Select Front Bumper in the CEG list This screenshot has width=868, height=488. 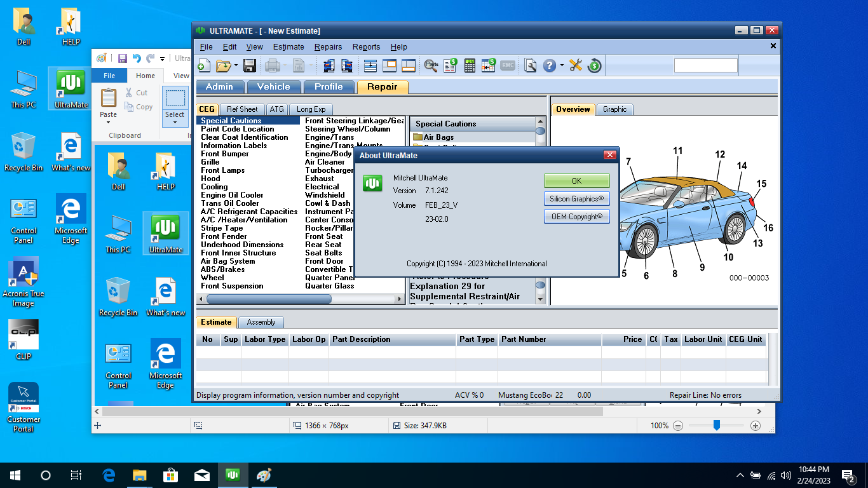coord(225,154)
